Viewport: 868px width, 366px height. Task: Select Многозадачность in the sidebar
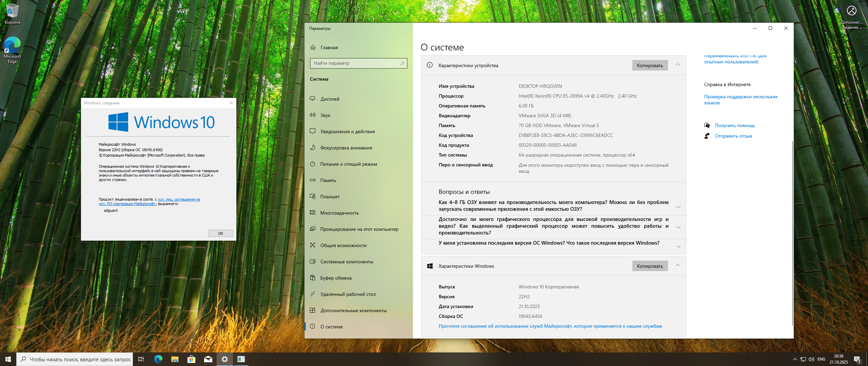pos(339,213)
